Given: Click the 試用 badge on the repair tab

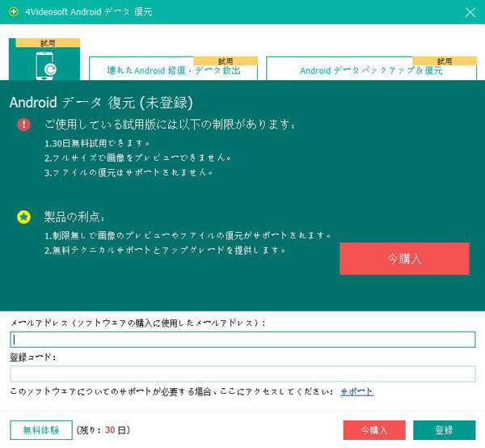Looking at the screenshot, I should tap(226, 61).
